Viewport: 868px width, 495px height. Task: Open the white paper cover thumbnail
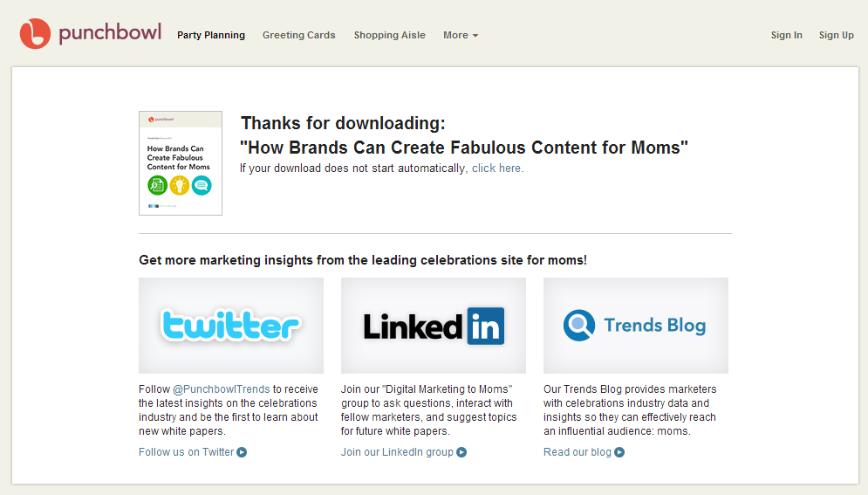click(x=181, y=163)
